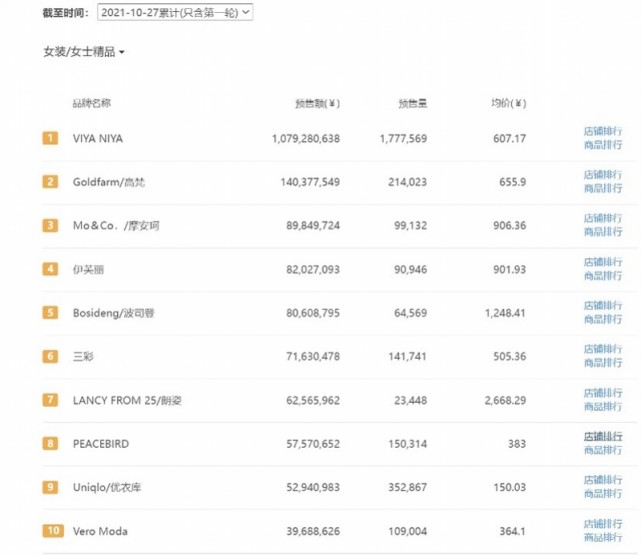
Task: Click rank badge 8
Action: [50, 444]
